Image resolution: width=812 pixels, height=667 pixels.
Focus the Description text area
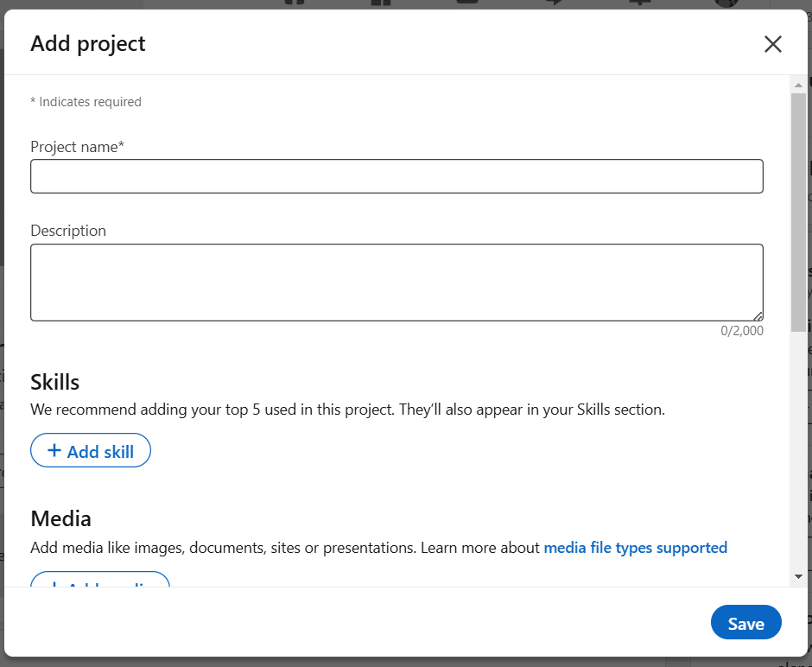pos(396,283)
